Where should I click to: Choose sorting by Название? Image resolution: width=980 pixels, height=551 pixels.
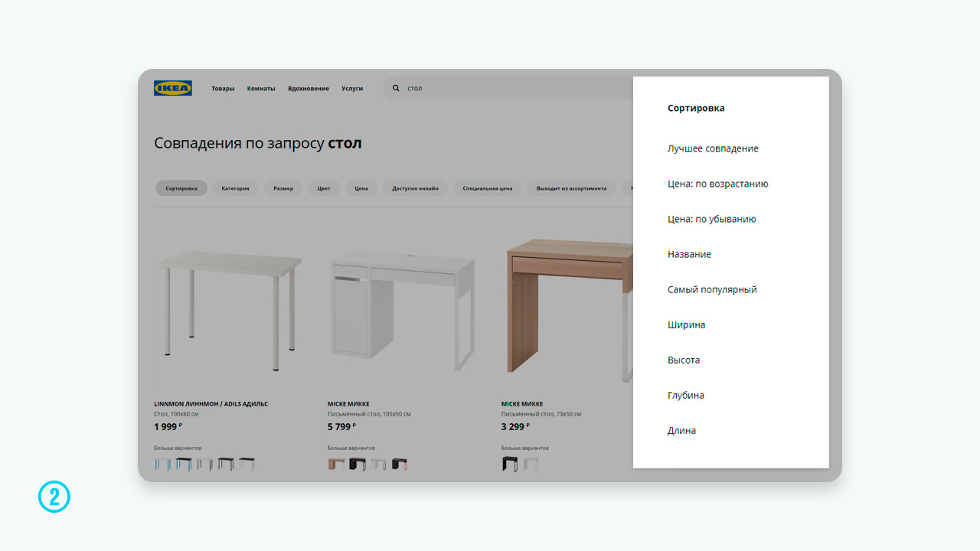689,254
